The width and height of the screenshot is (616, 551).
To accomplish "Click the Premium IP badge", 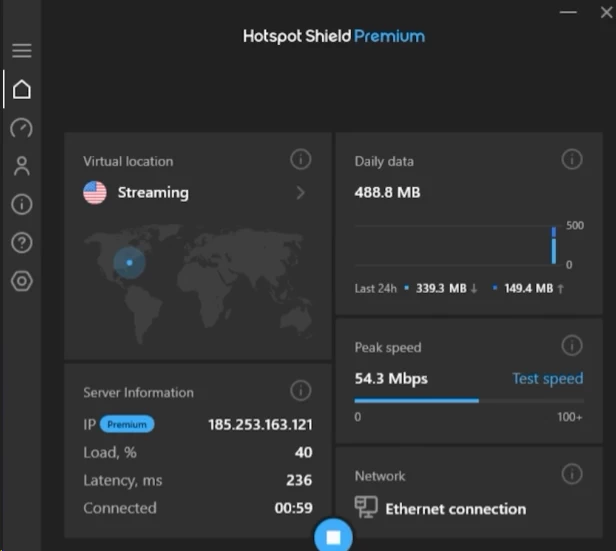I will tap(127, 424).
